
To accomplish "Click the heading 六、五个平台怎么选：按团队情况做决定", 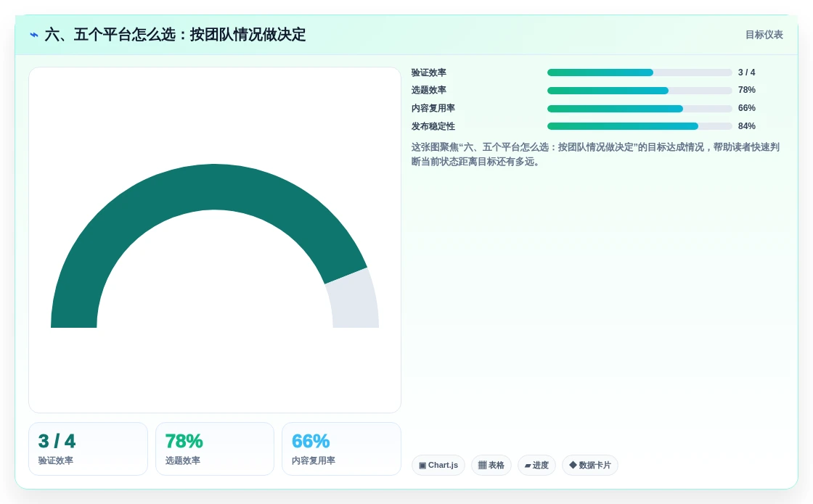I will tap(175, 35).
